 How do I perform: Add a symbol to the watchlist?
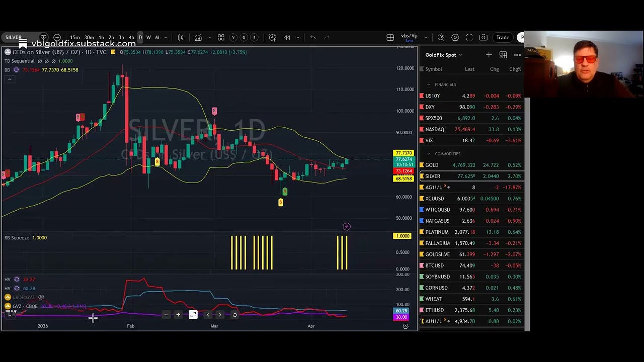[x=489, y=55]
